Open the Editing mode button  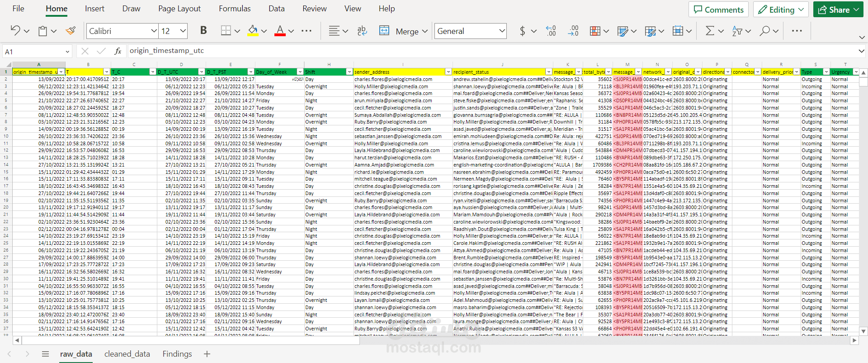click(x=781, y=10)
